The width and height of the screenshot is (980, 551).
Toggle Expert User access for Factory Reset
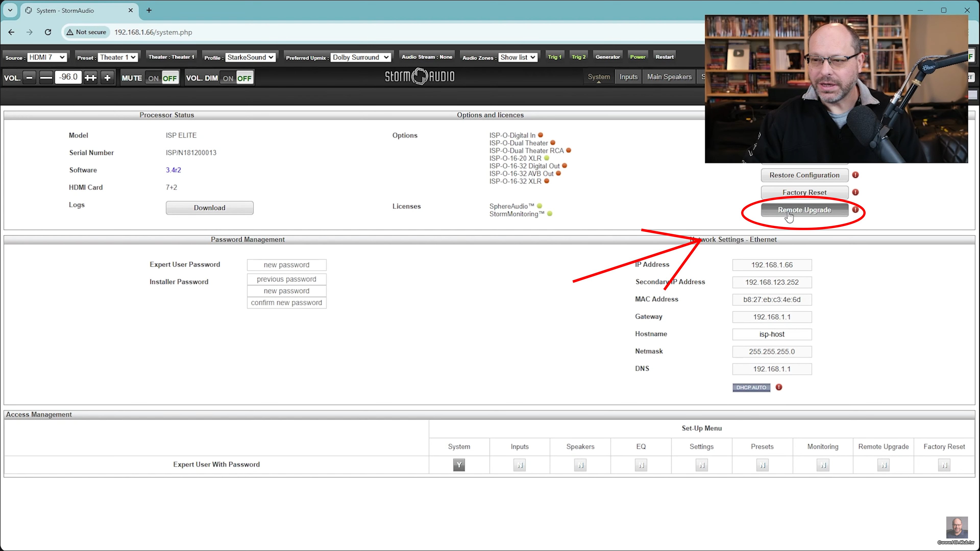click(944, 465)
